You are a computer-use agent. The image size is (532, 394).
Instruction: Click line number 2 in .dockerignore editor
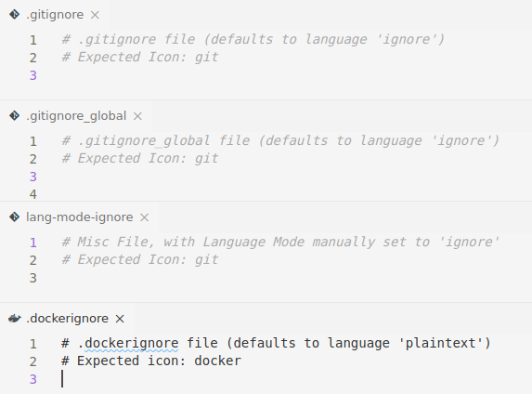click(x=32, y=361)
